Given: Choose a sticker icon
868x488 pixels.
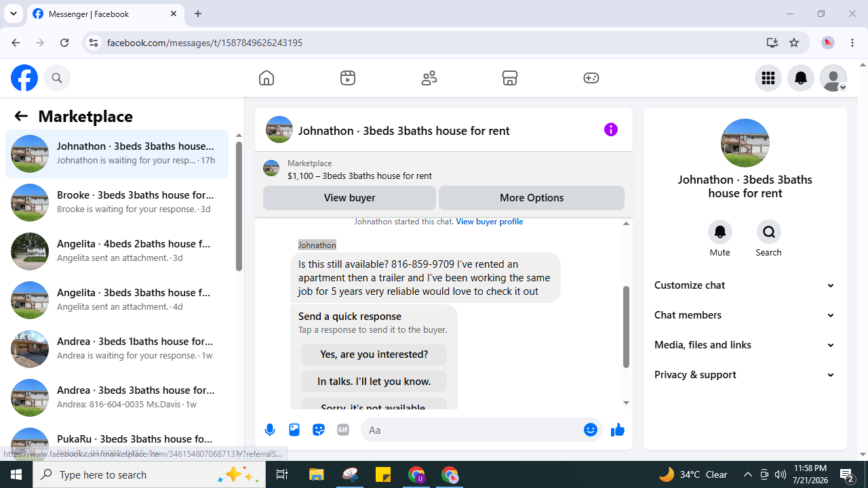Looking at the screenshot, I should coord(319,430).
